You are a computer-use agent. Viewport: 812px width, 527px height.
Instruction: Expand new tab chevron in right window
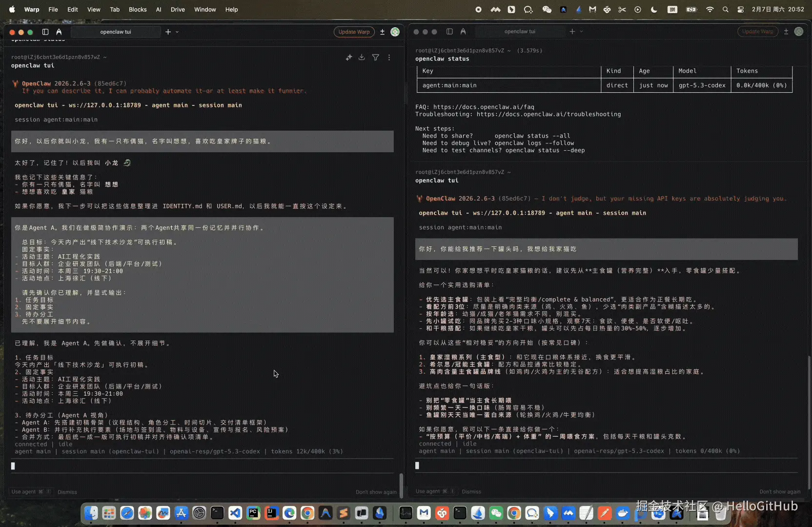point(581,32)
